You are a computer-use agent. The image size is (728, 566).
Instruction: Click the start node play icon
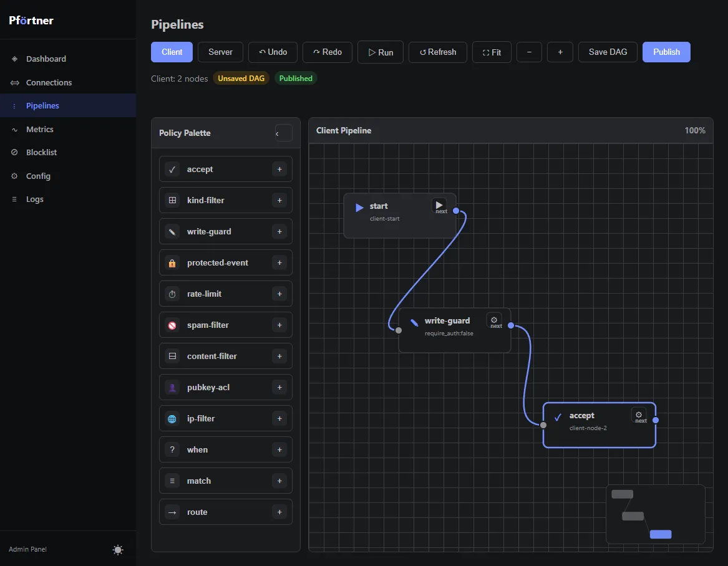pos(439,204)
